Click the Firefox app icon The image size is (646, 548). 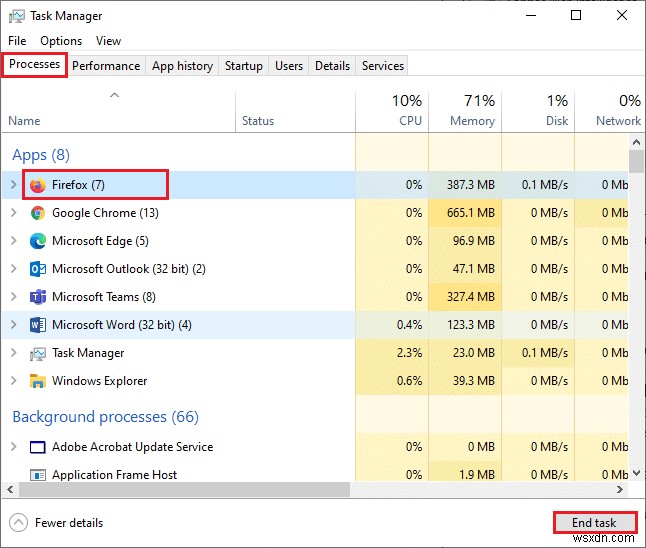coord(38,185)
